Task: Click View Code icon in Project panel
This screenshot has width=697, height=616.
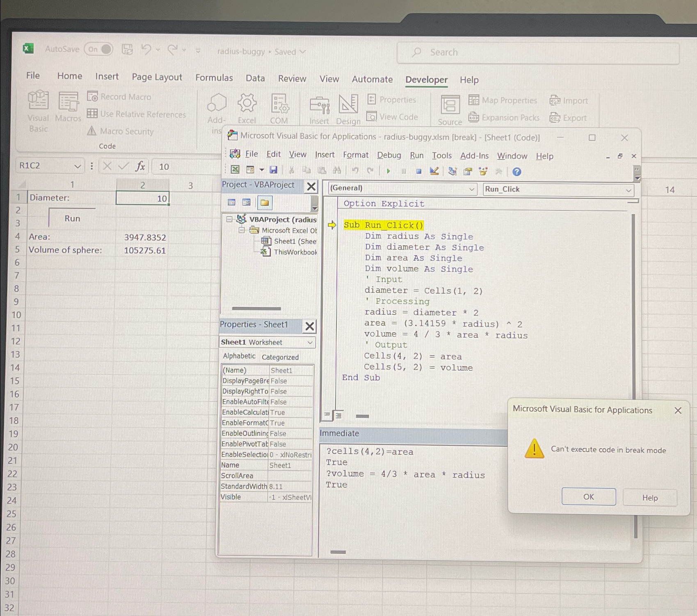Action: [232, 202]
